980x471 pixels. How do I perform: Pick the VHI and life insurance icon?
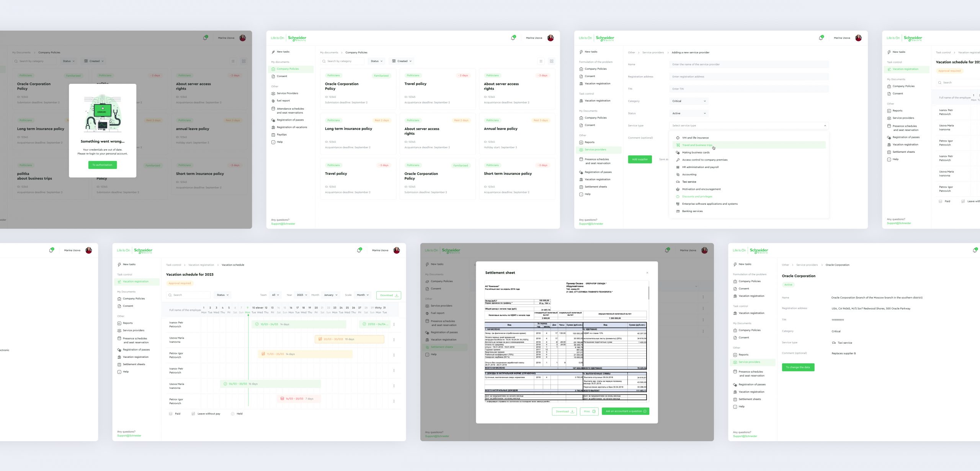678,138
